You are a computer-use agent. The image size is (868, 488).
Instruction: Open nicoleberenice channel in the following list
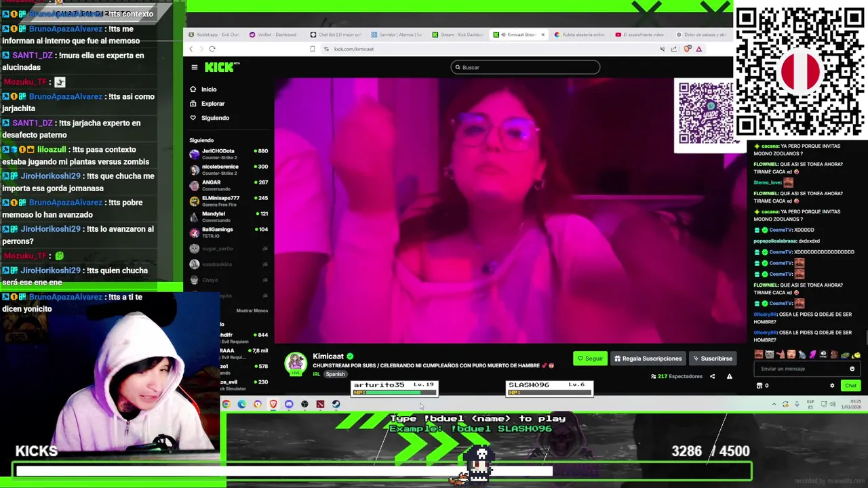click(229, 169)
